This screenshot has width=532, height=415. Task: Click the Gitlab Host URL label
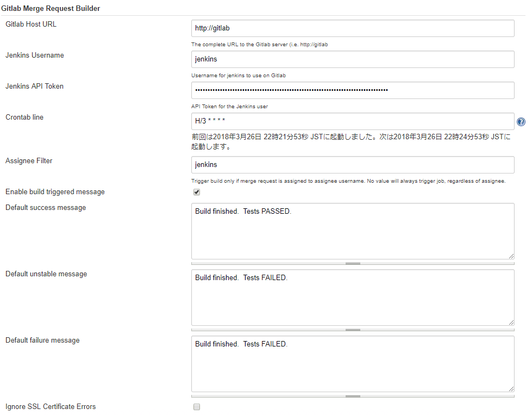tap(31, 24)
